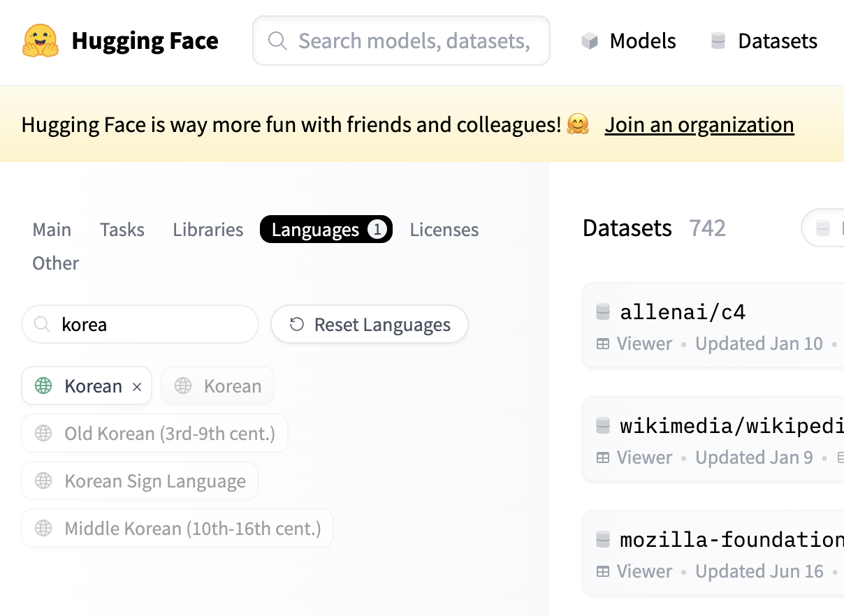
Task: Click the Join an organization link
Action: tap(699, 125)
